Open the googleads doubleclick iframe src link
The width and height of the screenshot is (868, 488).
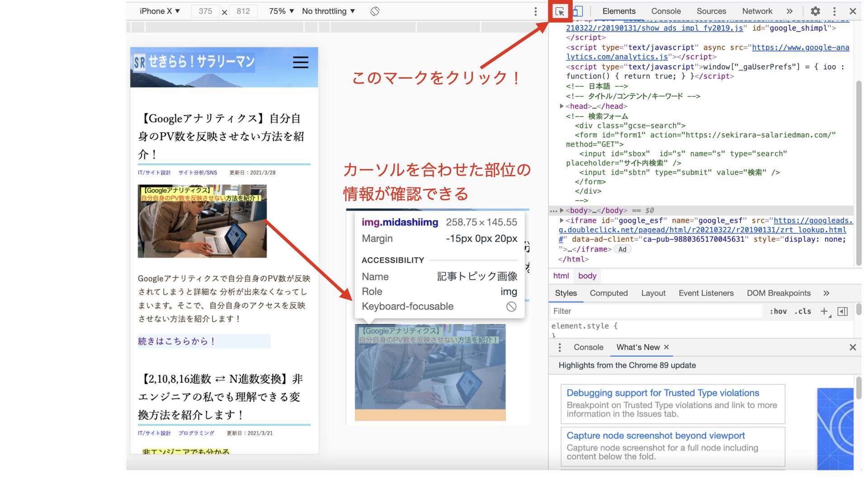click(706, 230)
